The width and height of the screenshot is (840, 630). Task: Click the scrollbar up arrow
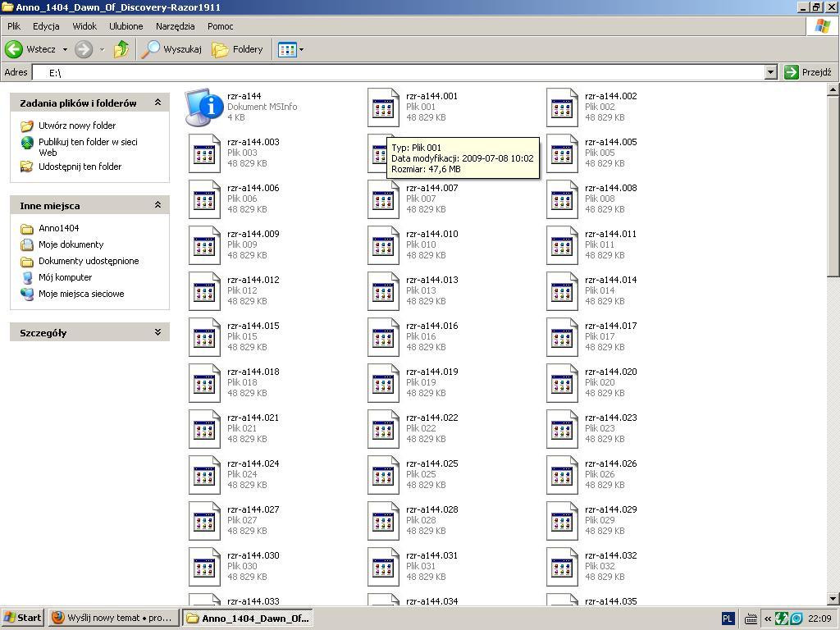(x=833, y=90)
